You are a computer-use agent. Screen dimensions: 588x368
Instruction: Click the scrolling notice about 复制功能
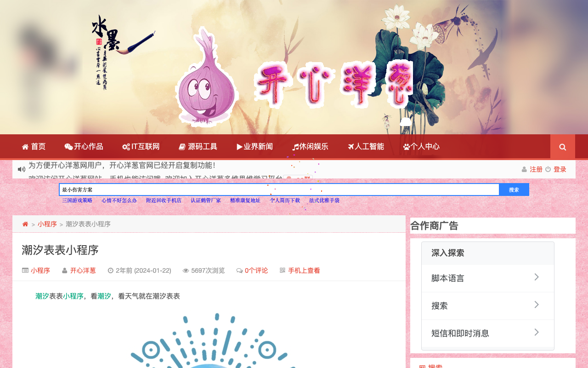point(122,165)
